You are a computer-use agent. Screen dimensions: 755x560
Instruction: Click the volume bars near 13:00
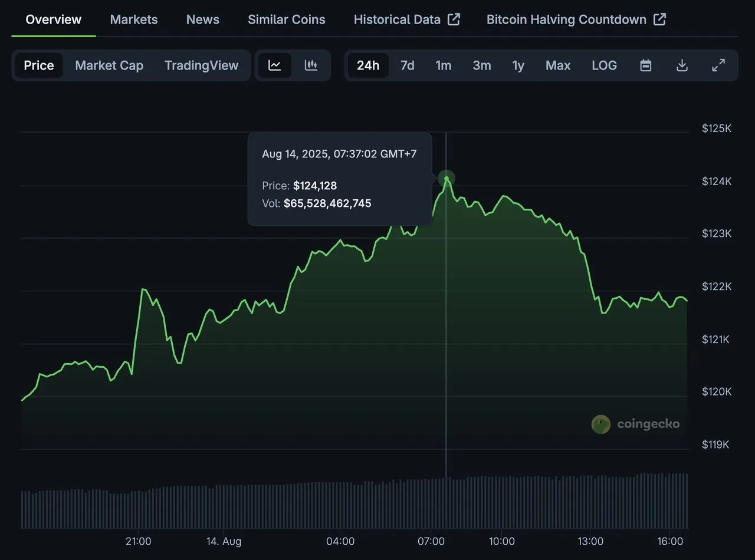click(590, 502)
